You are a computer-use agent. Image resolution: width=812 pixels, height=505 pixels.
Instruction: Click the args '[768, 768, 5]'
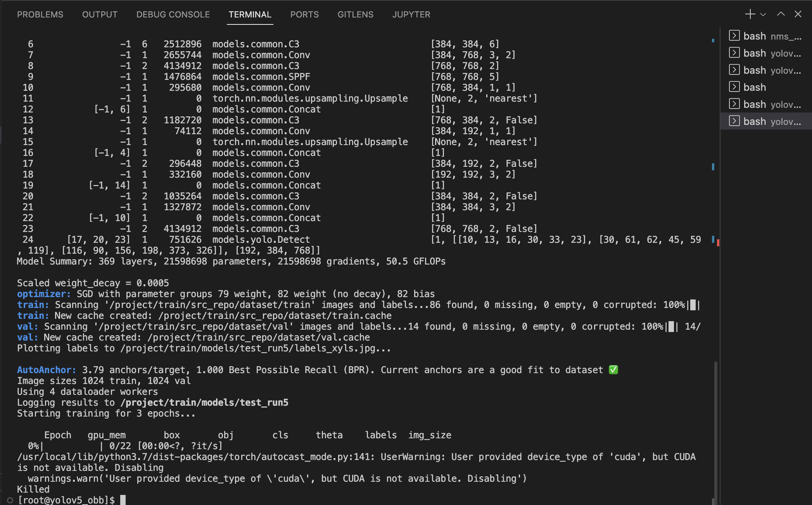tap(465, 77)
